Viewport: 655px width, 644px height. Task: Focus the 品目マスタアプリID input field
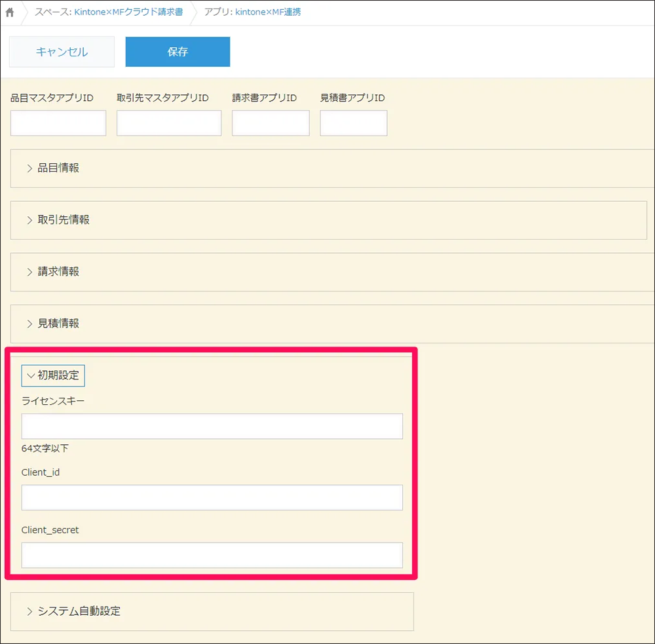tap(58, 123)
